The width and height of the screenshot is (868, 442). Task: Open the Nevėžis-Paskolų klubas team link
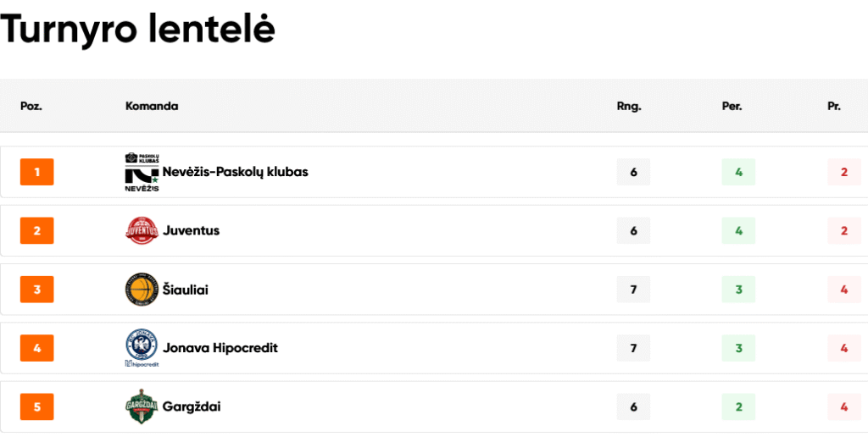(x=235, y=172)
